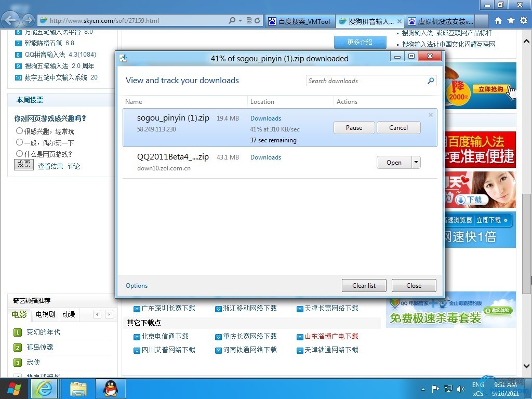Open 变幻的年代 movie link
Viewport: 532px width, 399px height.
point(44,332)
